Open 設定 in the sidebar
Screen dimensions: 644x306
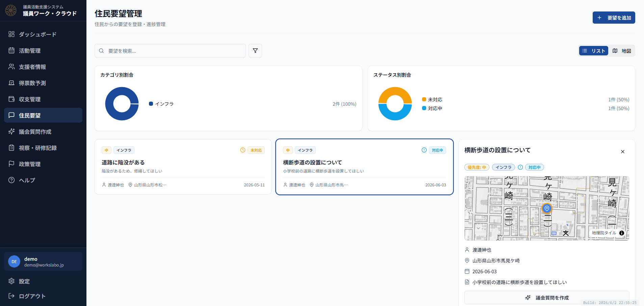(43, 281)
